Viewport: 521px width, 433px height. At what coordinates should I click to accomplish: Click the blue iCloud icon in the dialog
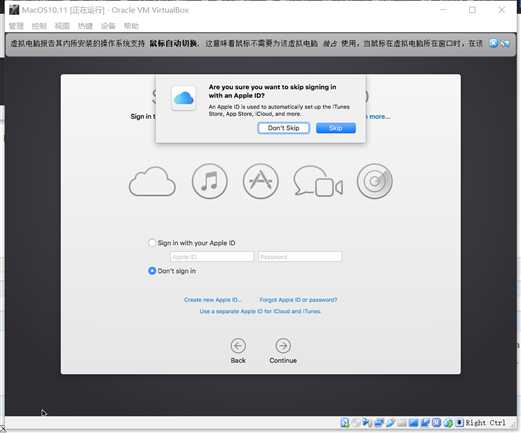tap(183, 98)
